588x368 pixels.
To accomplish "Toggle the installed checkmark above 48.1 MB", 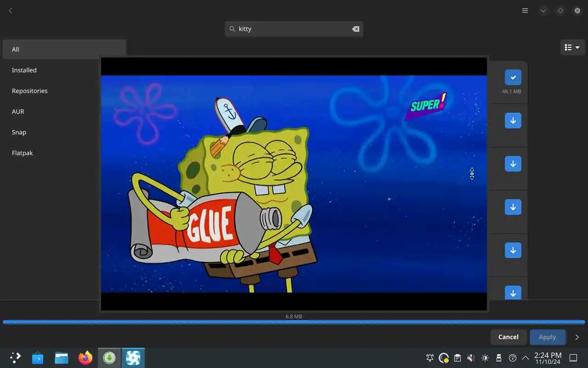I will pos(513,77).
